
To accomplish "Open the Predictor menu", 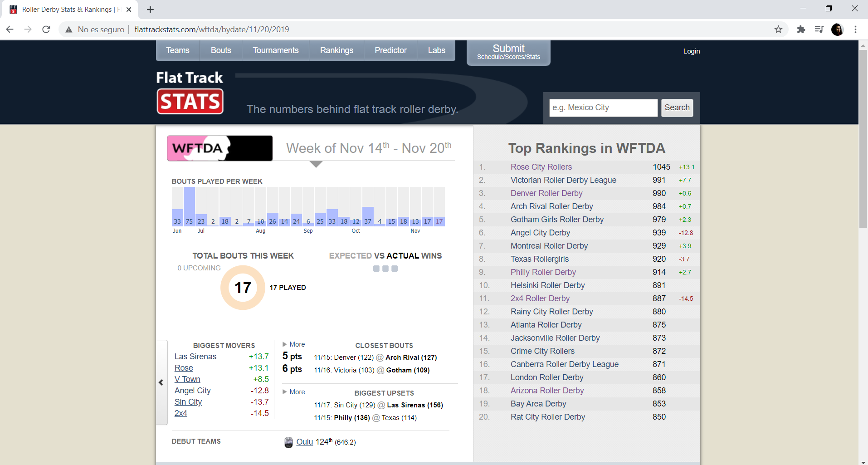I will coord(390,50).
